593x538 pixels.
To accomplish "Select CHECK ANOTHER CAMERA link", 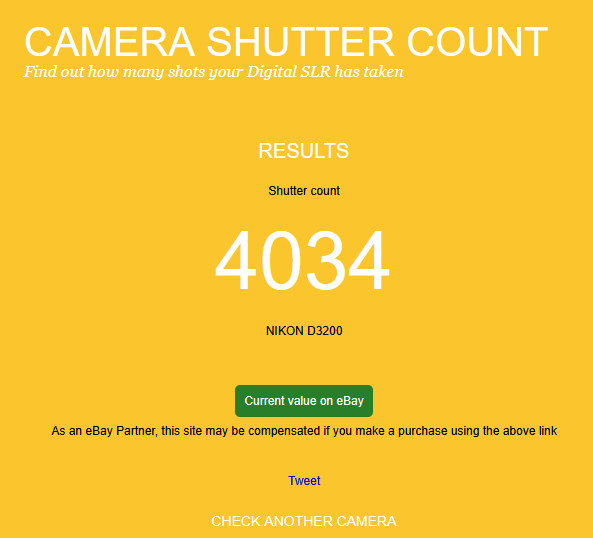I will pyautogui.click(x=304, y=521).
